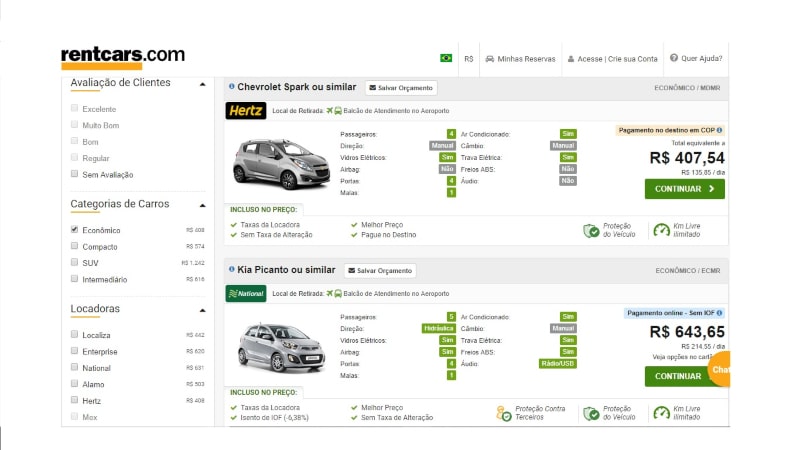Check the Intermediário category
This screenshot has height=450, width=800.
pos(74,279)
